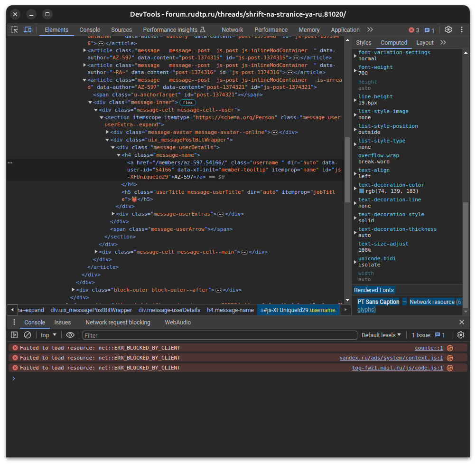Open the Memory tab
This screenshot has height=465, width=476.
point(309,30)
